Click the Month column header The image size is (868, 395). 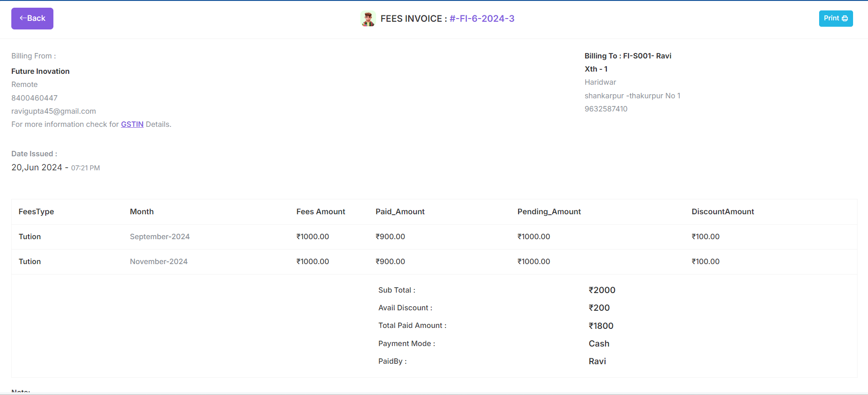point(142,212)
